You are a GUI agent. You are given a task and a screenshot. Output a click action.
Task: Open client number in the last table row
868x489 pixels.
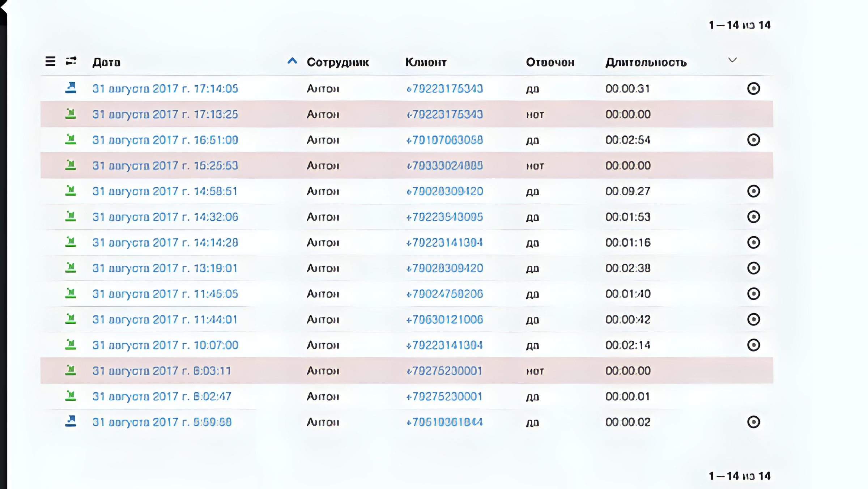point(444,422)
